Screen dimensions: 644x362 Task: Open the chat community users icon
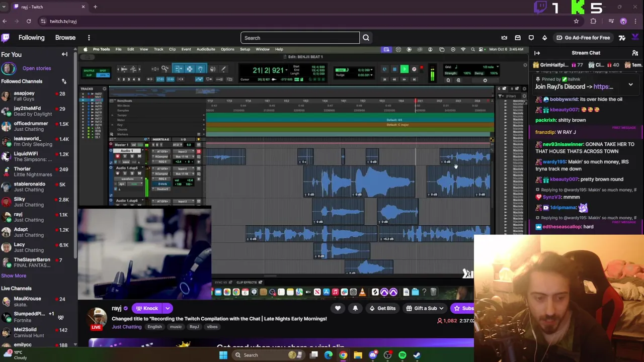click(x=635, y=53)
